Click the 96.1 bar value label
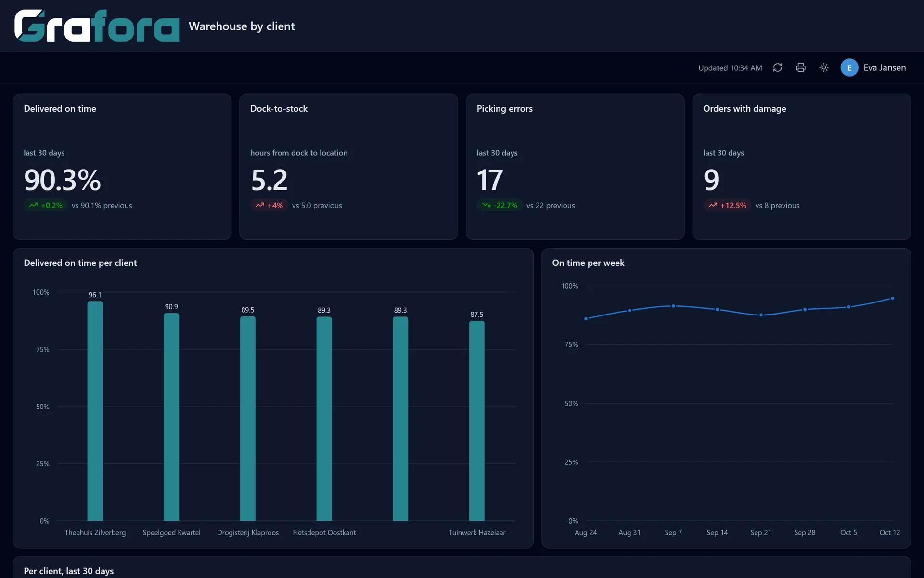 tap(95, 295)
